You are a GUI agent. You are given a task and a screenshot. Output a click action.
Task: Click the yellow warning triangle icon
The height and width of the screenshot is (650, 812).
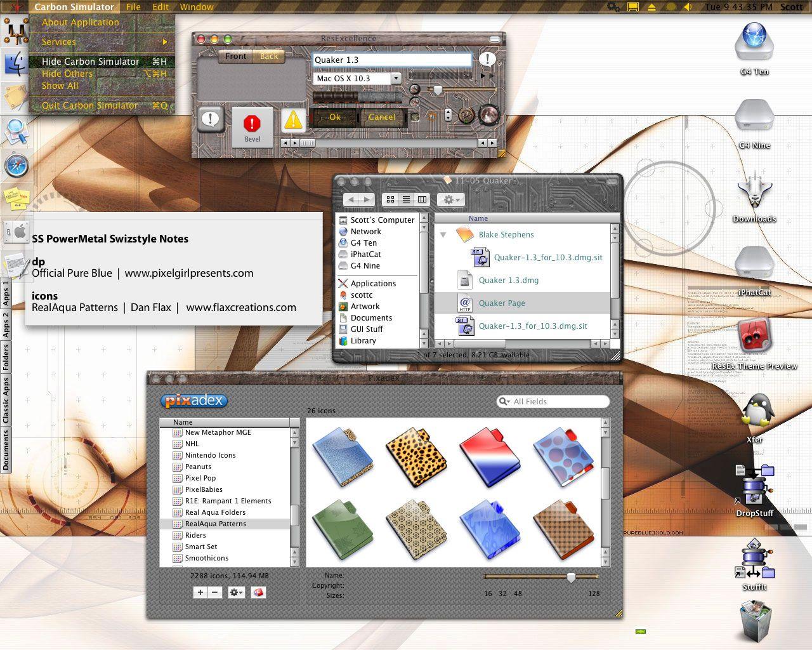click(x=293, y=120)
